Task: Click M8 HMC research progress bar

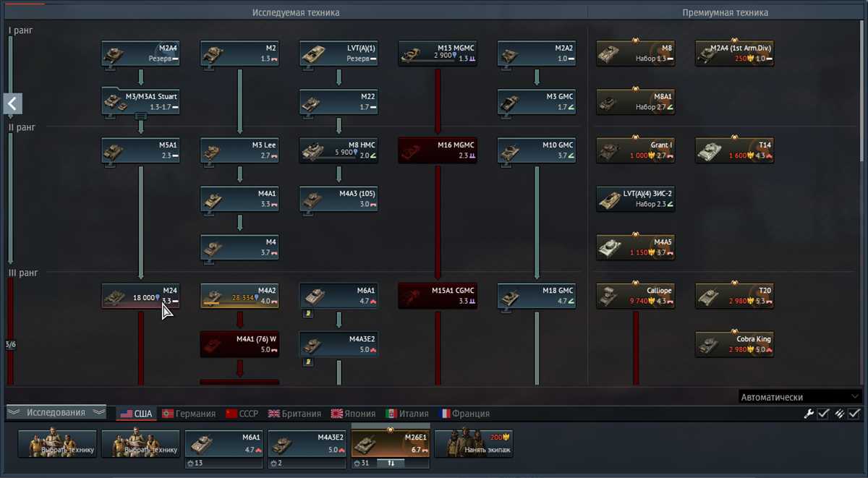Action: click(x=330, y=158)
